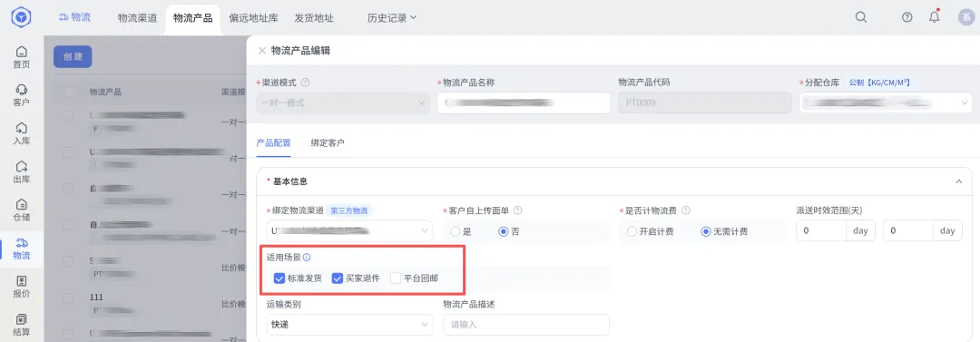The height and width of the screenshot is (342, 980).
Task: Switch to the 绑定客户 tab
Action: pyautogui.click(x=328, y=142)
